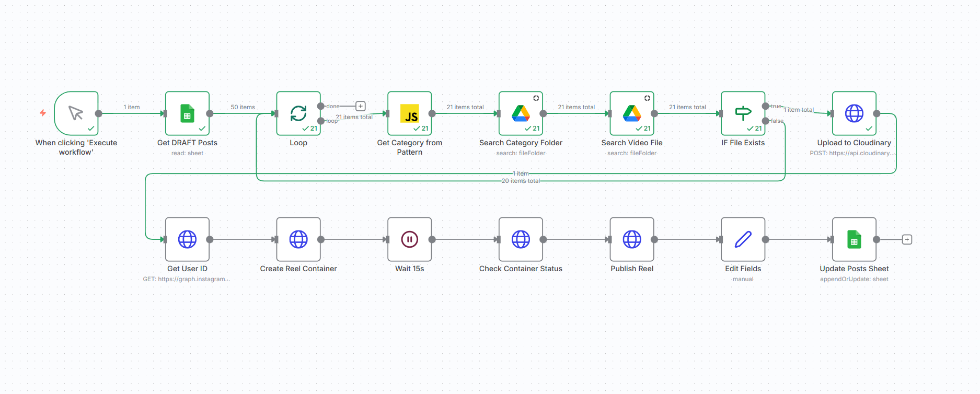Image resolution: width=980 pixels, height=394 pixels.
Task: Select the Loop node icon
Action: (298, 113)
